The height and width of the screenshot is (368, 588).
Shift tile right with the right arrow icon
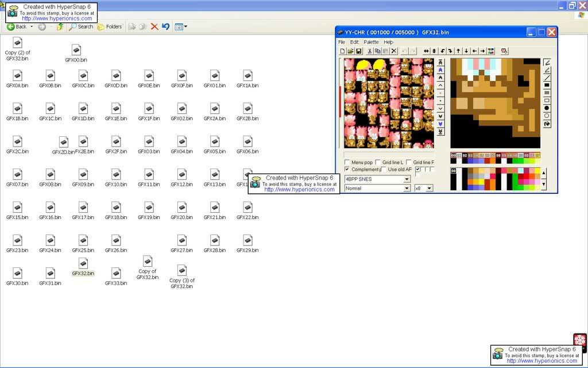point(482,51)
